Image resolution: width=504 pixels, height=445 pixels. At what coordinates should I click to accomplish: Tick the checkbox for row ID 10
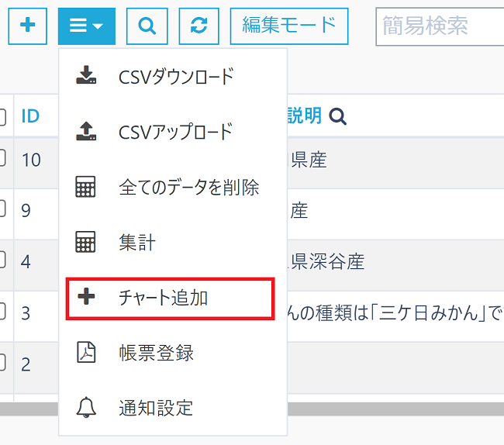point(2,159)
